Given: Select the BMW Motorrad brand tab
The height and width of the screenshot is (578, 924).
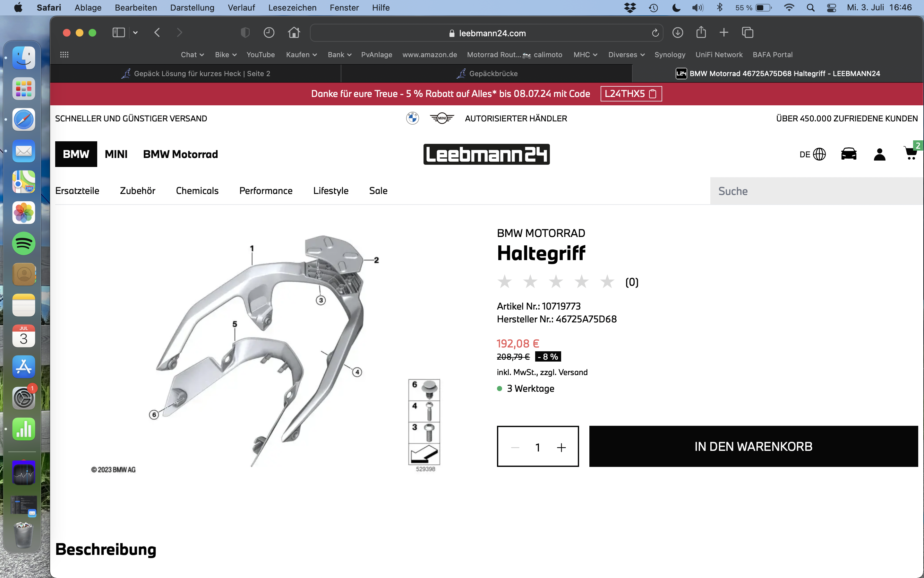Looking at the screenshot, I should click(x=180, y=154).
